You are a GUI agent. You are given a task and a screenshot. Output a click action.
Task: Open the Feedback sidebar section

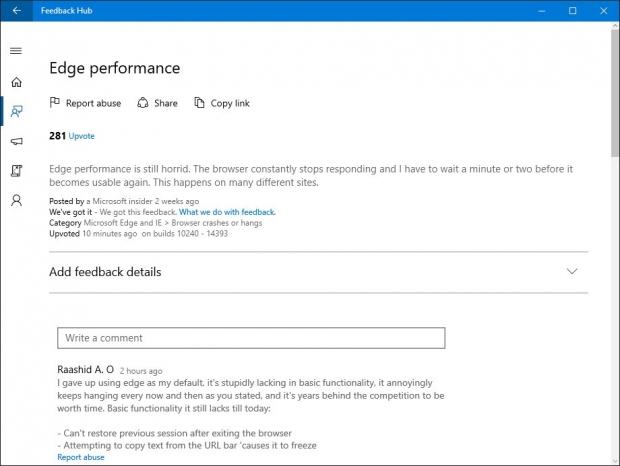(16, 111)
